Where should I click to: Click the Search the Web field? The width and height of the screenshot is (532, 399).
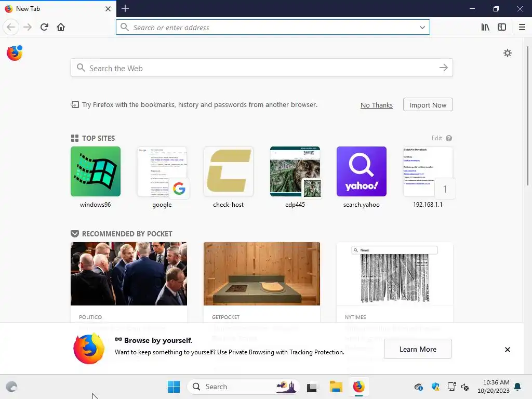coord(261,68)
